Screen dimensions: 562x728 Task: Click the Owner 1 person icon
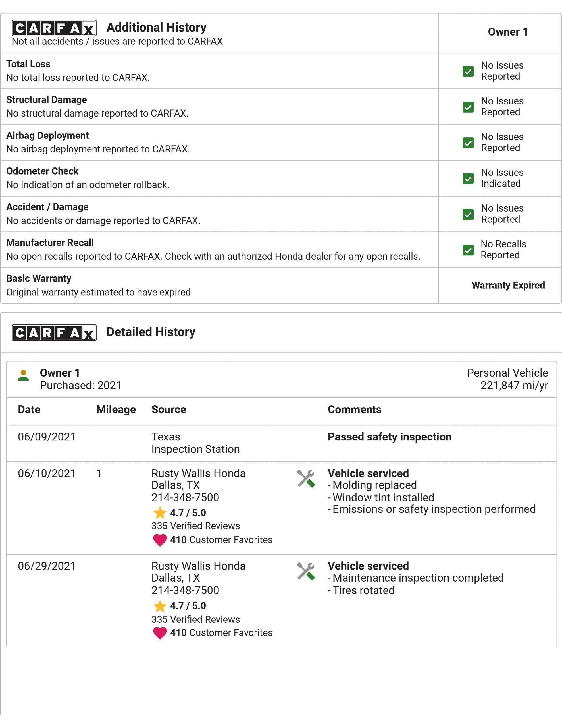click(23, 375)
